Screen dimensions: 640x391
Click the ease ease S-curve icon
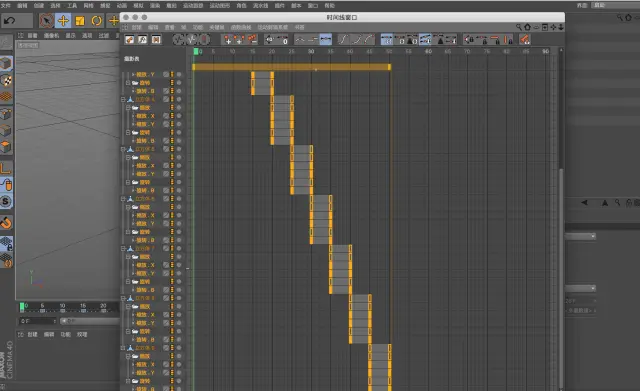(x=343, y=40)
